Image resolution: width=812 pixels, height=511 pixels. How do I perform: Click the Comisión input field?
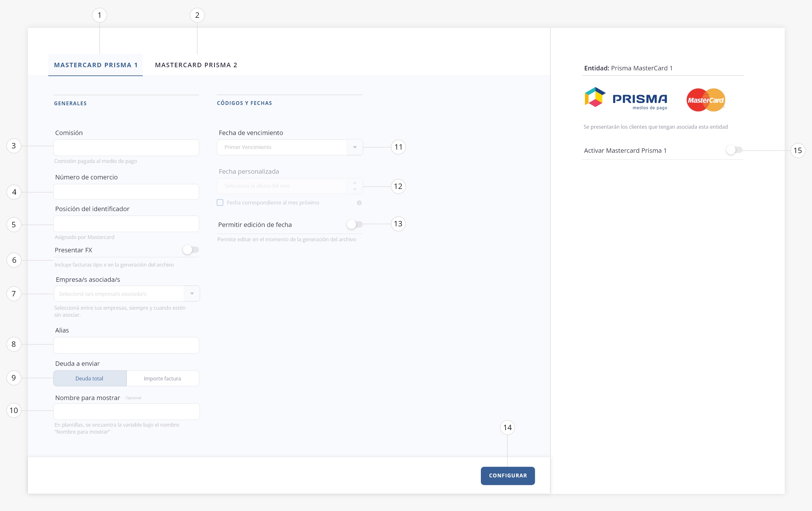126,148
